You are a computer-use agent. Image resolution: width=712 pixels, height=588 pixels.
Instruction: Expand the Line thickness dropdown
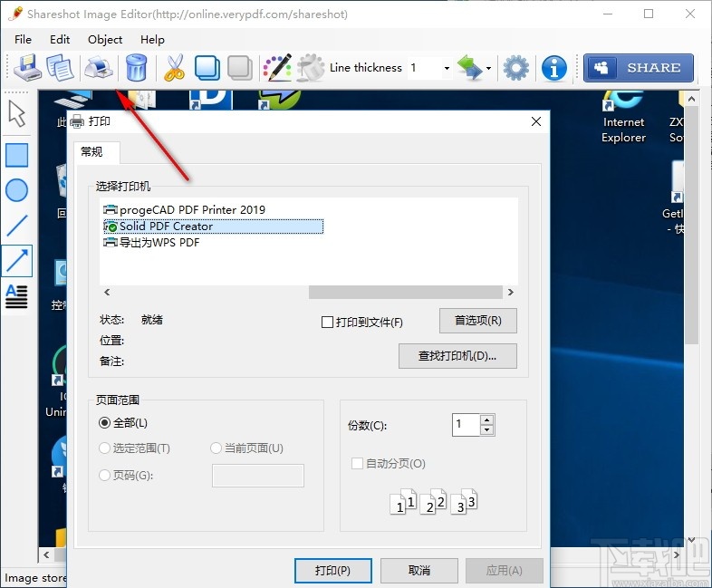click(x=447, y=68)
